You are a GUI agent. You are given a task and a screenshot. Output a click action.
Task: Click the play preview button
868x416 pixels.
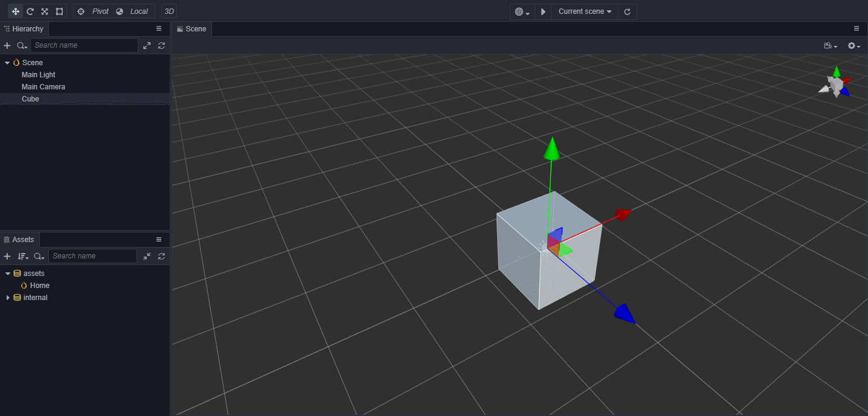(x=543, y=11)
